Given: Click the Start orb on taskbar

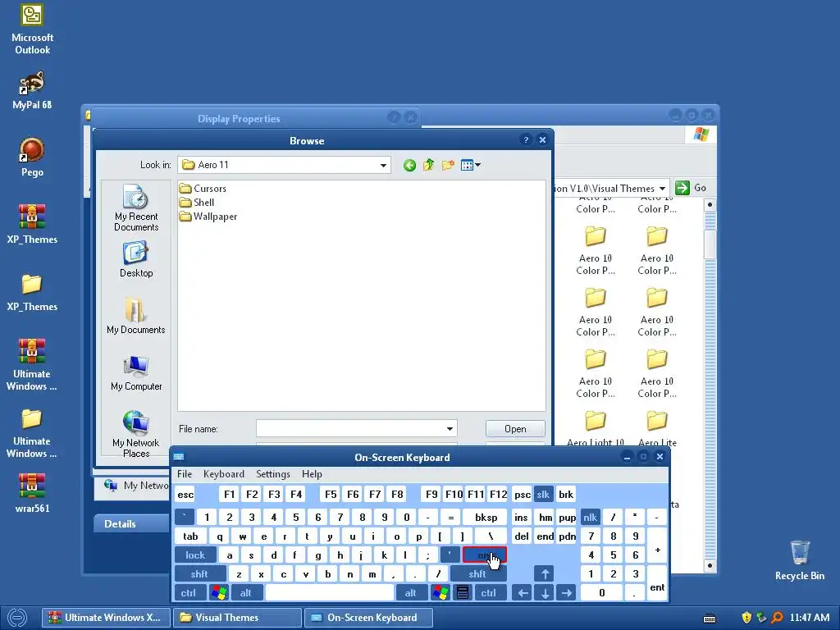Looking at the screenshot, I should click(x=17, y=617).
